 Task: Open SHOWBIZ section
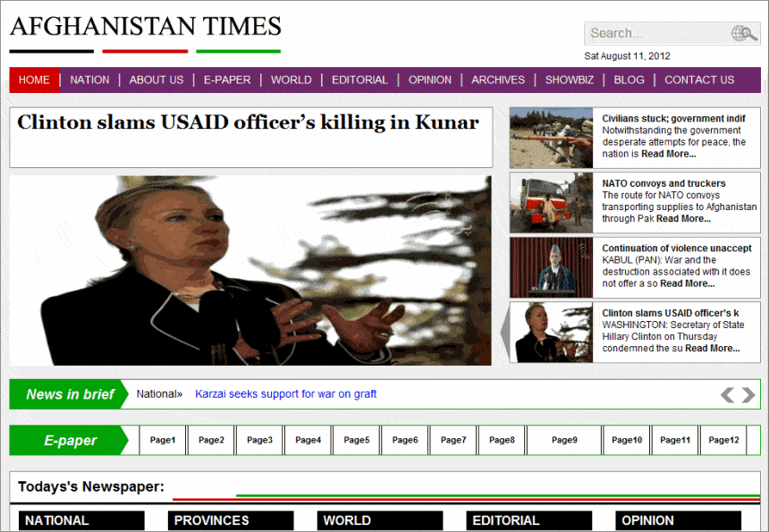pos(570,80)
